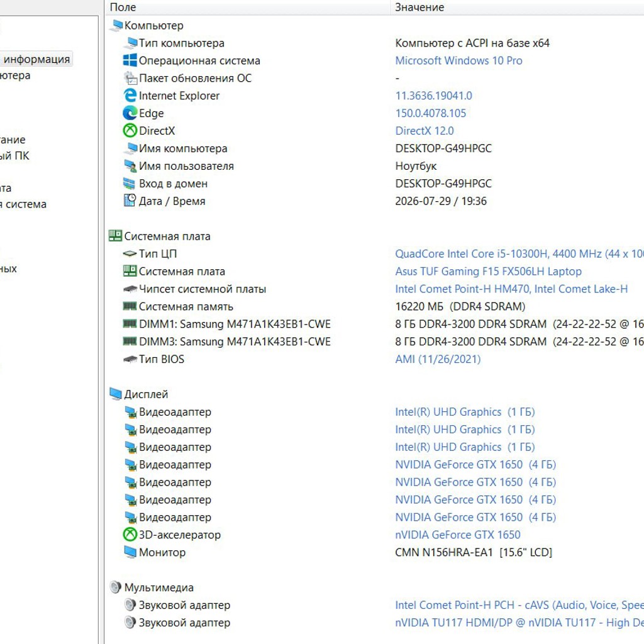Select the Системная память row label

pyautogui.click(x=186, y=306)
